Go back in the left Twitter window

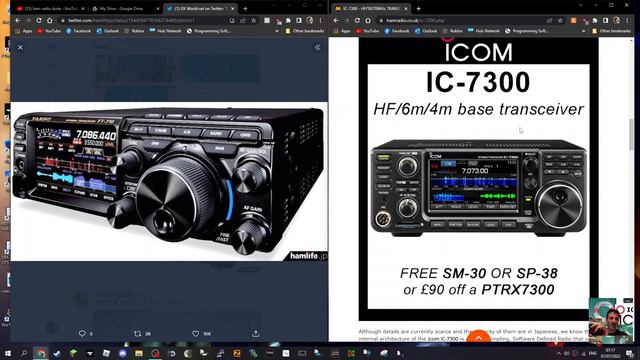tap(18, 20)
